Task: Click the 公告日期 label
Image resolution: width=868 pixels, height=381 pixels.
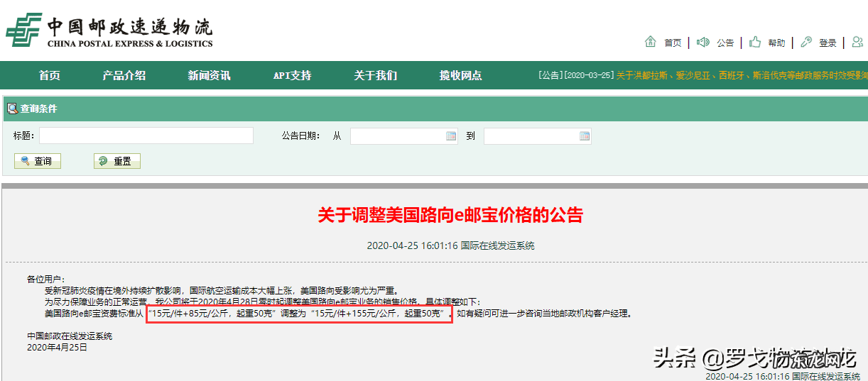Action: (300, 136)
